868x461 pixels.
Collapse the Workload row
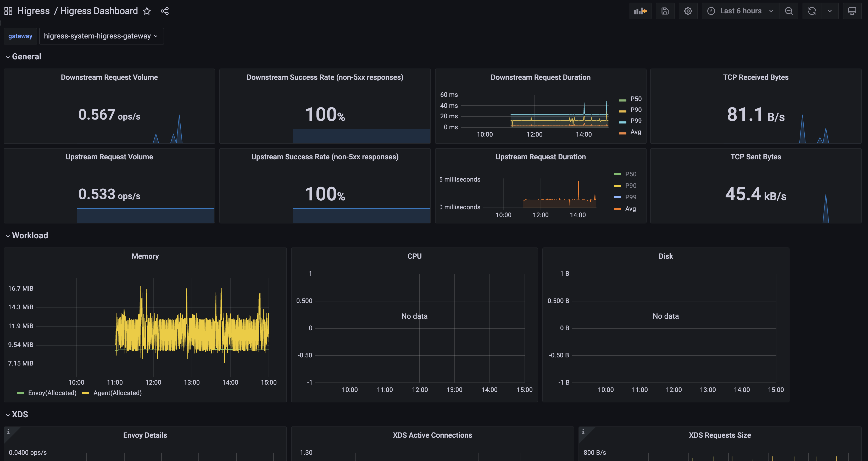point(30,235)
